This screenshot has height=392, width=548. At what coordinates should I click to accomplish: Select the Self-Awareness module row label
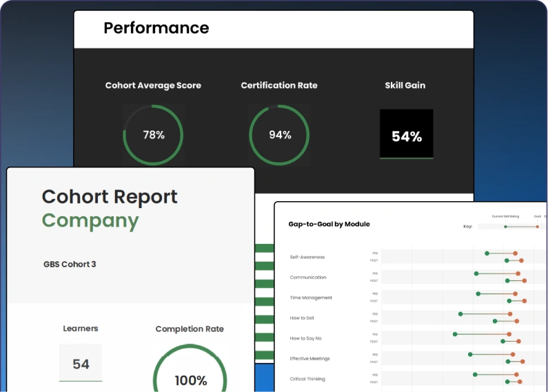pos(307,257)
